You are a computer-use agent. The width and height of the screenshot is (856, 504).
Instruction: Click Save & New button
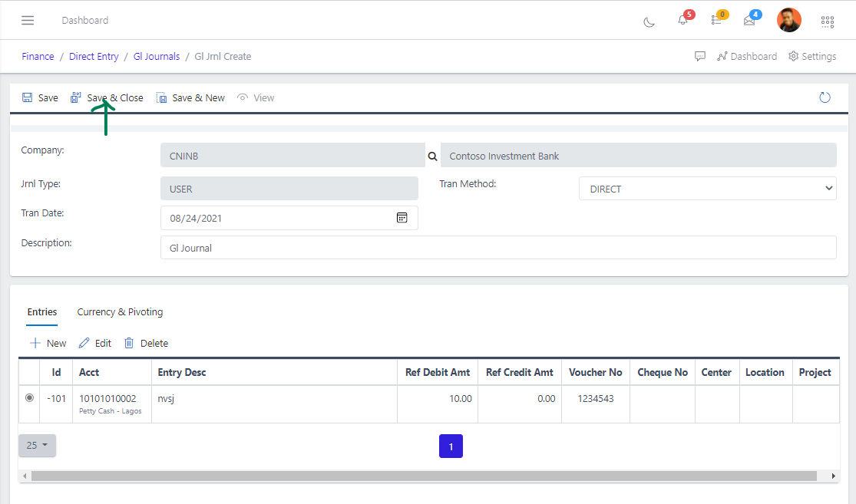[x=190, y=97]
